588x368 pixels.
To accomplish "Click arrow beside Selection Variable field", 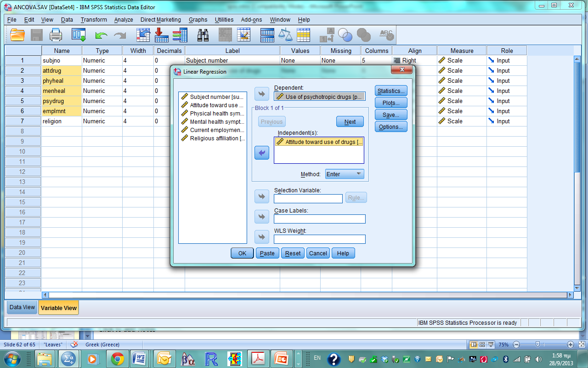I will 261,196.
